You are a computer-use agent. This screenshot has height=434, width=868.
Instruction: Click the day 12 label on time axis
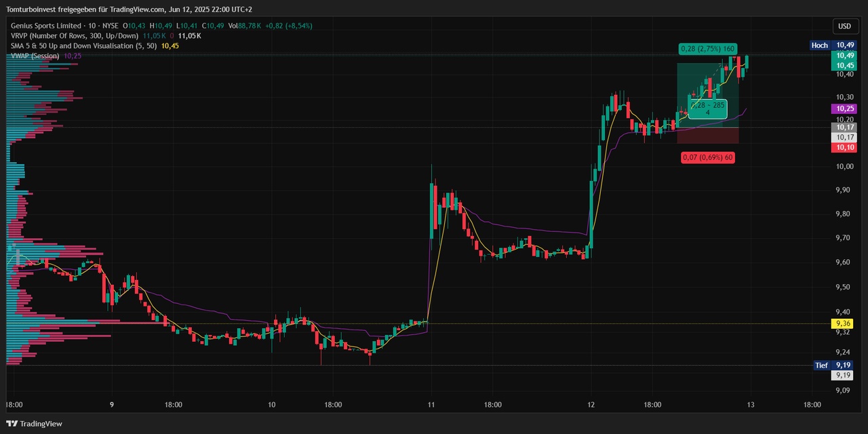tap(591, 405)
